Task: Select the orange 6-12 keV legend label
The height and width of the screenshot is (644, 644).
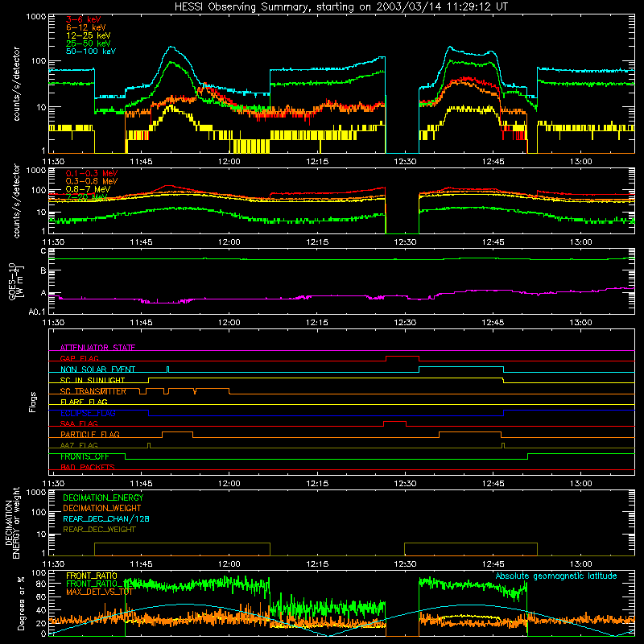Action: [86, 27]
